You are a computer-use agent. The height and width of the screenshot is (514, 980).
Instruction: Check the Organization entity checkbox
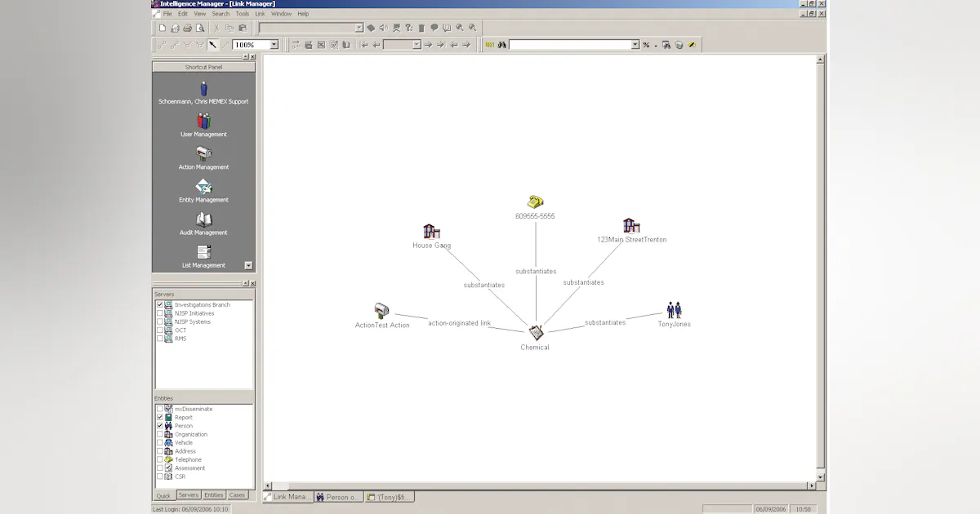pos(160,435)
